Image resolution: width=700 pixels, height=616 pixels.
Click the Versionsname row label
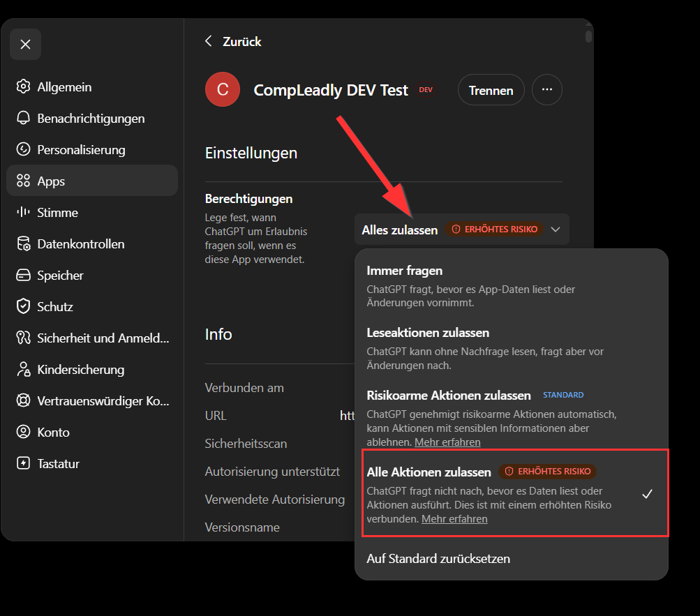click(x=242, y=527)
